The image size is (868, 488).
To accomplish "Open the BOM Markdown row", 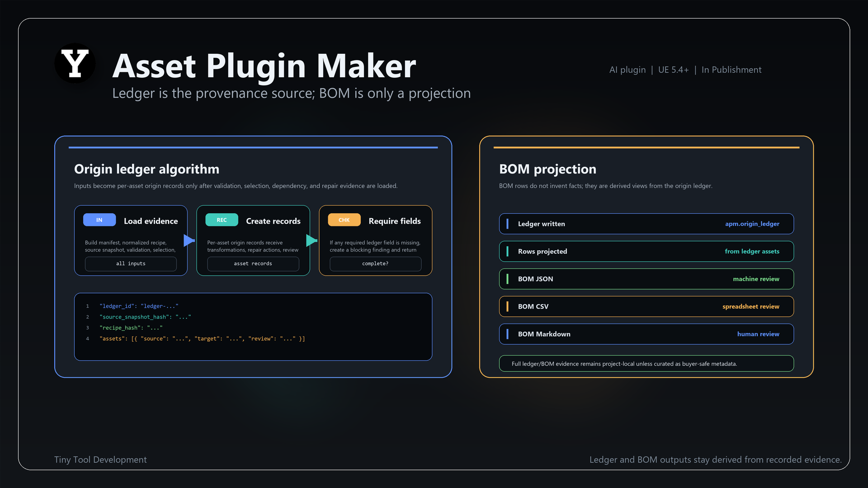I will (x=646, y=334).
